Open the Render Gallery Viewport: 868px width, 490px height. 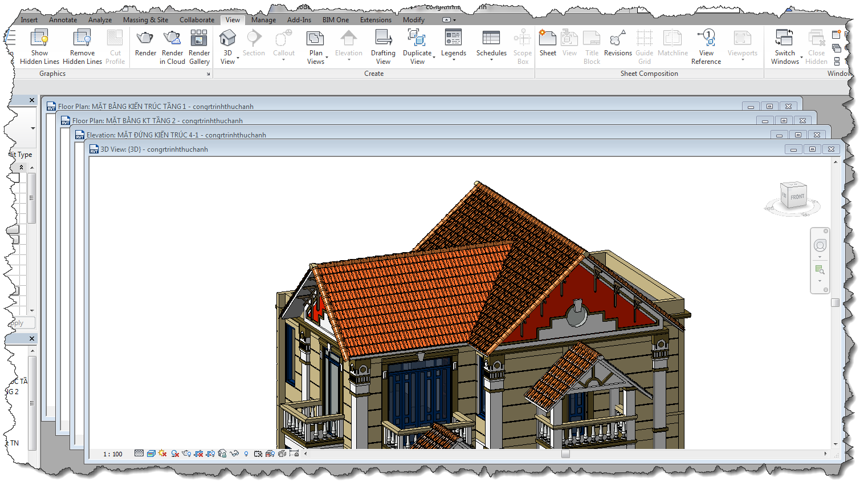tap(199, 47)
